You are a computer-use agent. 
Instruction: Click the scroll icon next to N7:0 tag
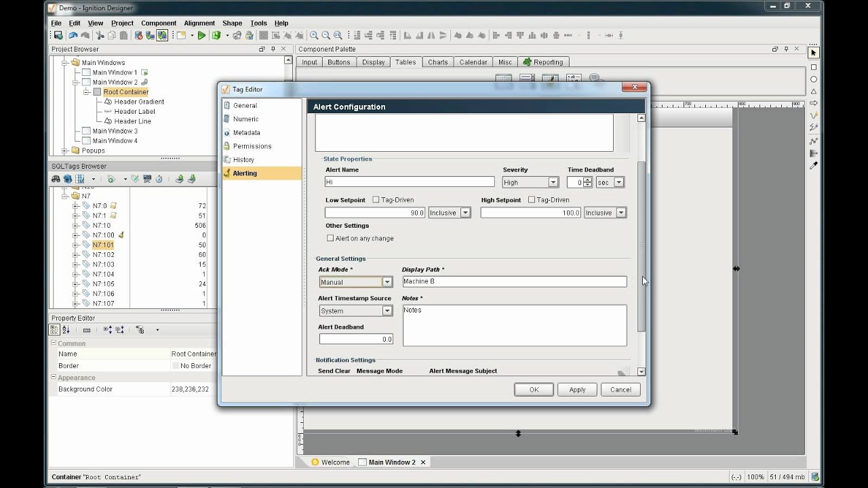point(113,205)
